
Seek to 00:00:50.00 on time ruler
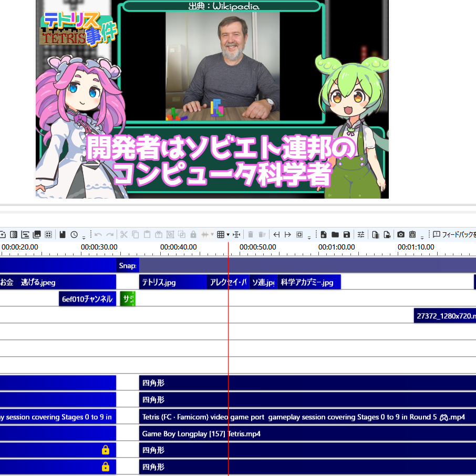pos(258,247)
